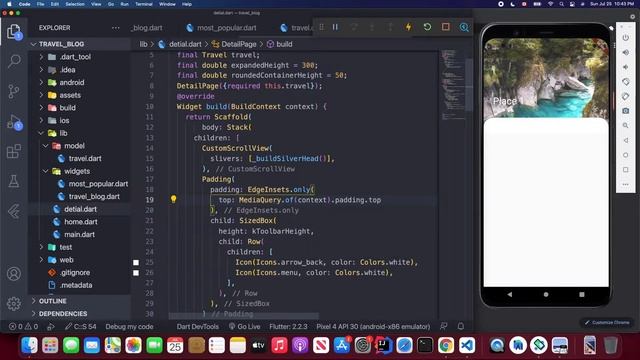The height and width of the screenshot is (360, 640).
Task: Trigger Flutter hot reload lightning icon
Action: tap(408, 27)
